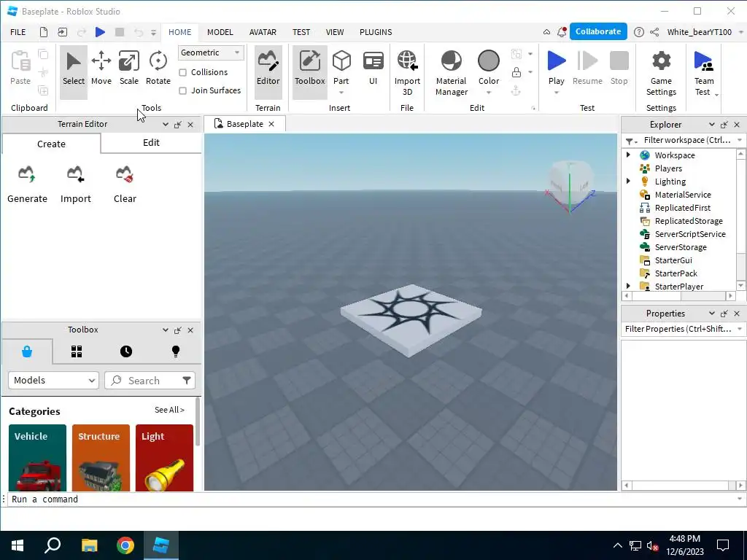Expand the Lighting tree node
747x560 pixels.
[x=628, y=181]
